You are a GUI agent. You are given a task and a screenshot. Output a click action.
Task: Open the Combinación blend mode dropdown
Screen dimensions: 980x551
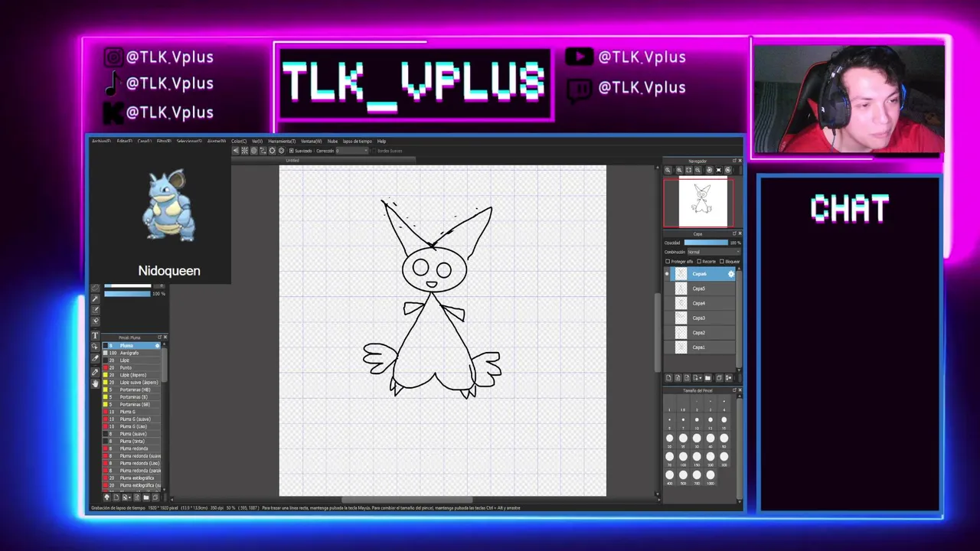click(714, 252)
